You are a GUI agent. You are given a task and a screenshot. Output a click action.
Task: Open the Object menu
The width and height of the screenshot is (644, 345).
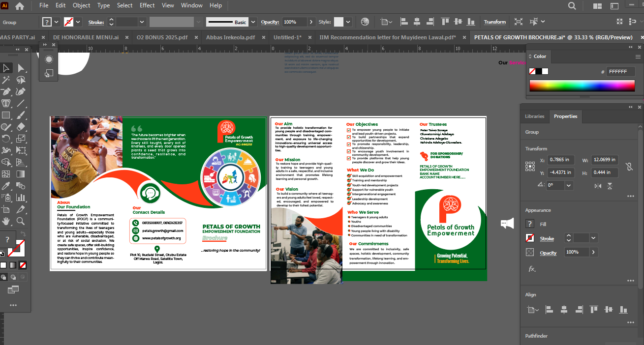(x=82, y=5)
